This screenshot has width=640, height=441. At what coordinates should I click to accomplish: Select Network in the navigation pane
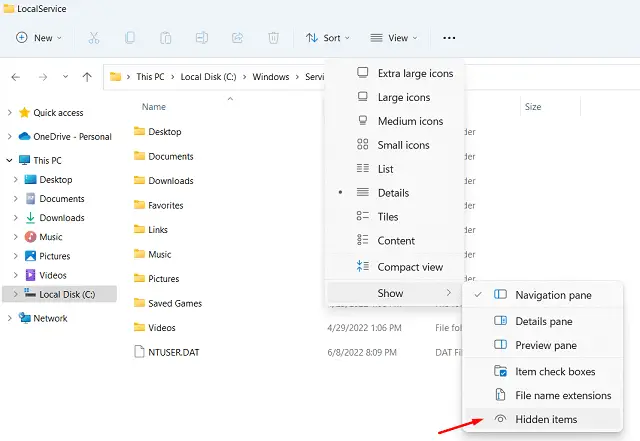pos(43,318)
